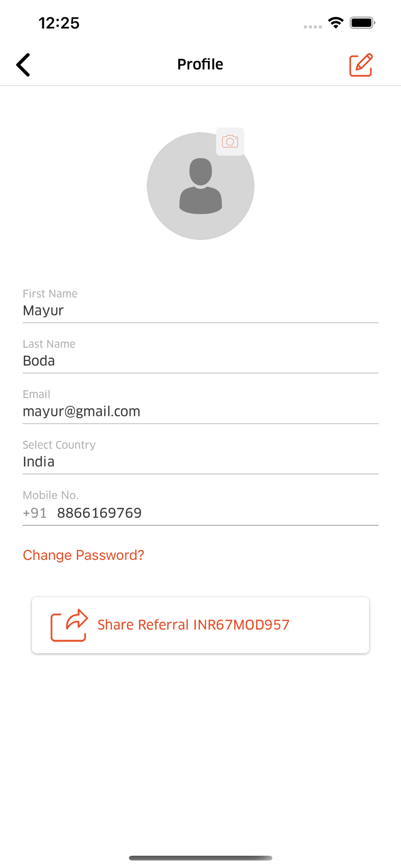Viewport: 401px width, 868px height.
Task: Tap the +91 country code prefix
Action: (35, 513)
